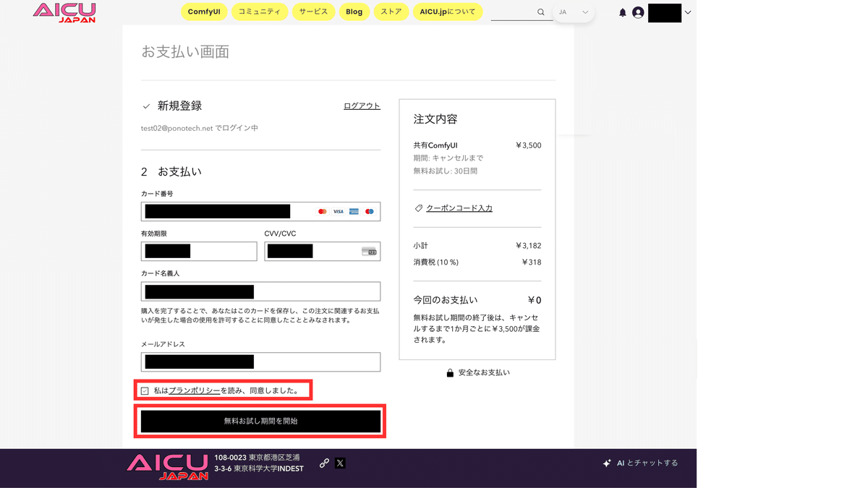Screen dimensions: 868x488
Task: Click the user avatar icon
Action: pyautogui.click(x=638, y=12)
